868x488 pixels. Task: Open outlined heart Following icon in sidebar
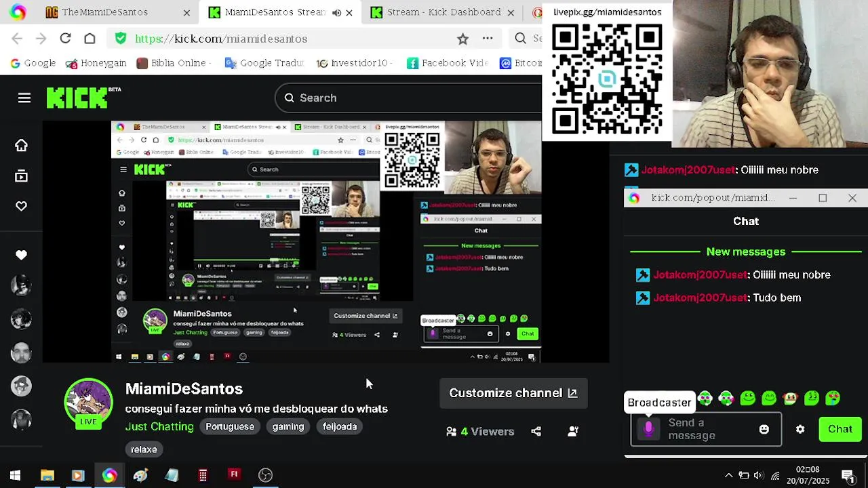pos(21,206)
